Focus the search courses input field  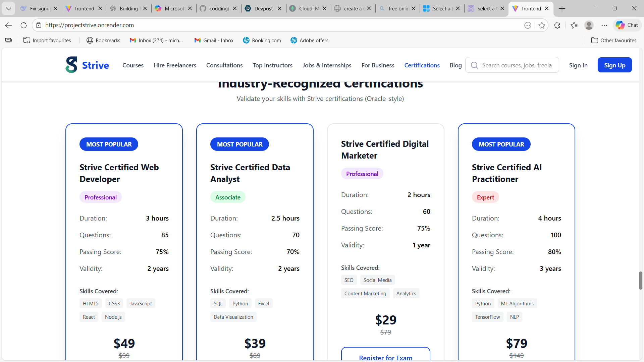[x=517, y=65]
